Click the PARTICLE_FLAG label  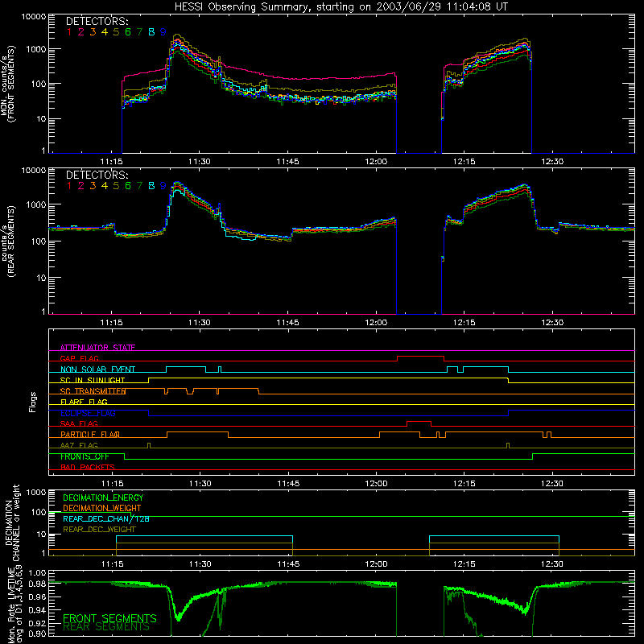click(x=90, y=435)
